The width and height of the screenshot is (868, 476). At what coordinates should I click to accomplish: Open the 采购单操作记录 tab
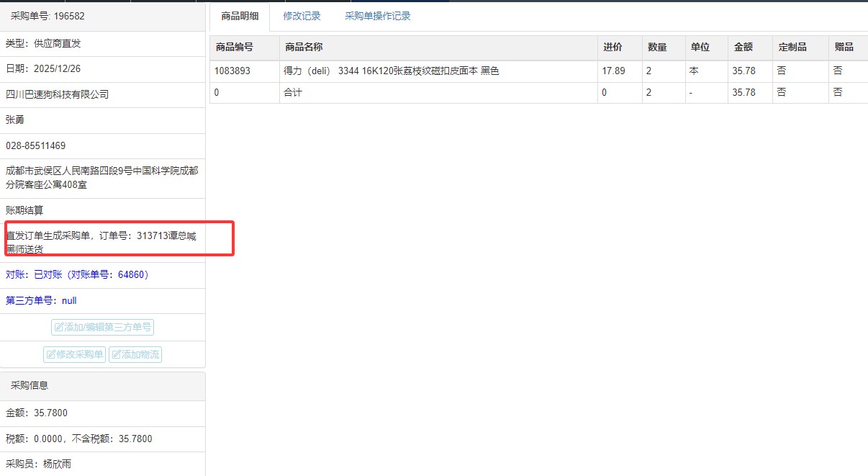tap(377, 16)
